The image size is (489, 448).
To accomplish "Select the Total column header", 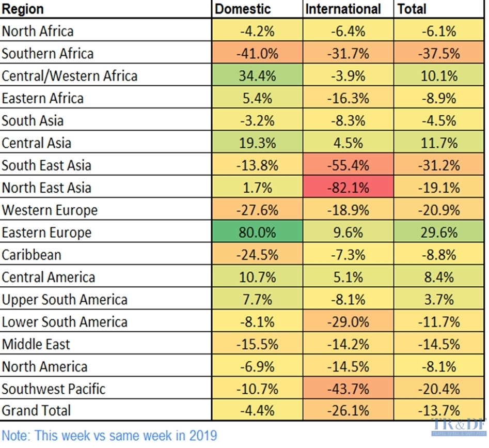I will click(412, 9).
